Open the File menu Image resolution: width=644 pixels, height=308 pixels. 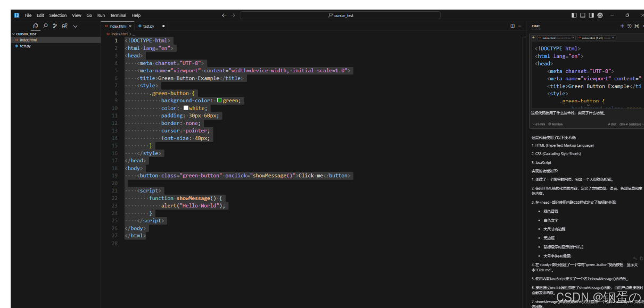click(x=28, y=15)
